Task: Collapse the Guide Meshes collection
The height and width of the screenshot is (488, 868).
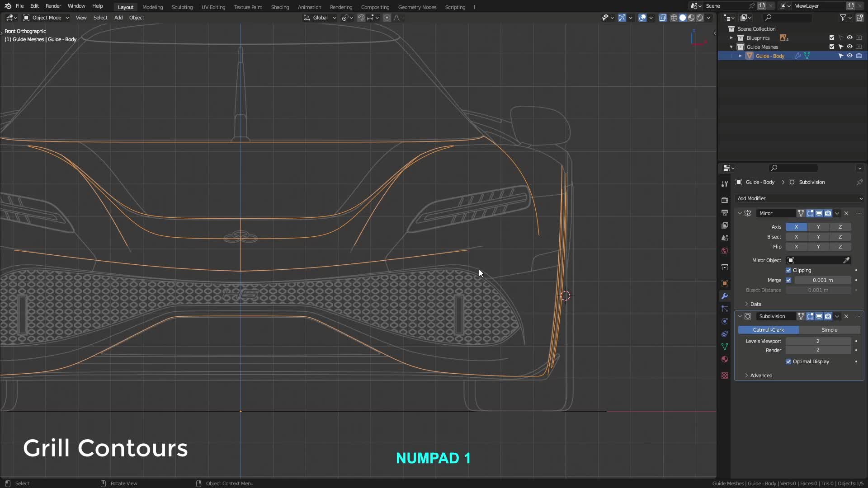Action: pos(731,47)
